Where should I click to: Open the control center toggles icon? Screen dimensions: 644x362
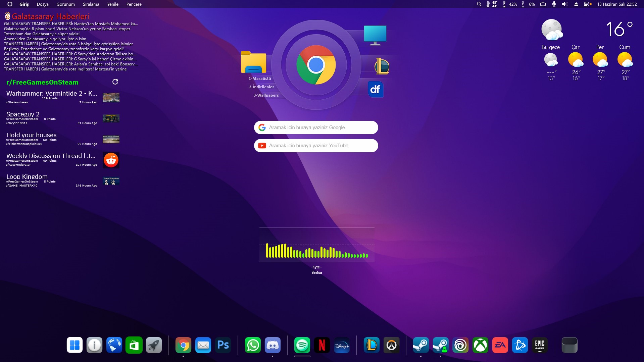587,4
